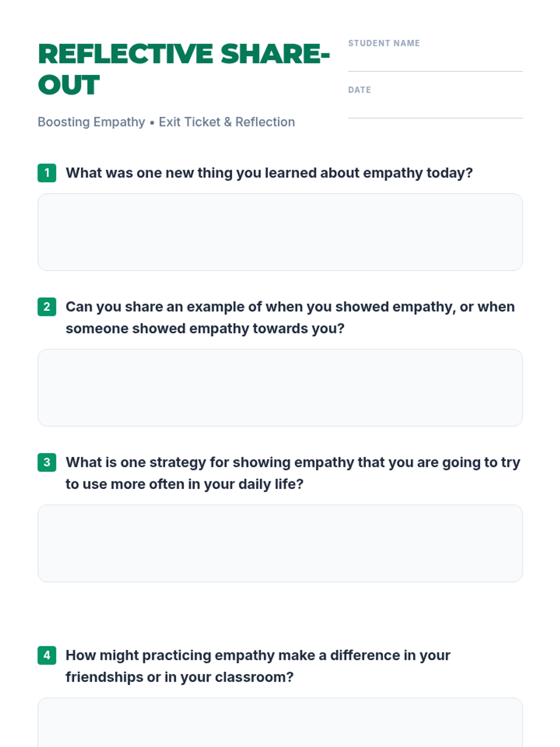Select the question about sharing an empathy example

click(290, 317)
